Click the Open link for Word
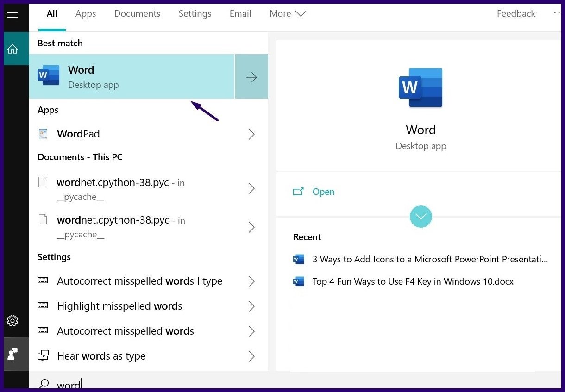The height and width of the screenshot is (392, 565). (323, 192)
